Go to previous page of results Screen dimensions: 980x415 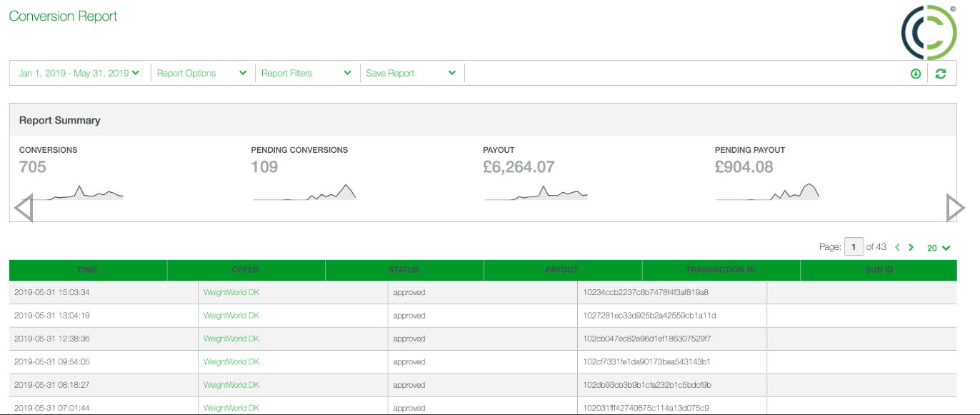tap(898, 248)
